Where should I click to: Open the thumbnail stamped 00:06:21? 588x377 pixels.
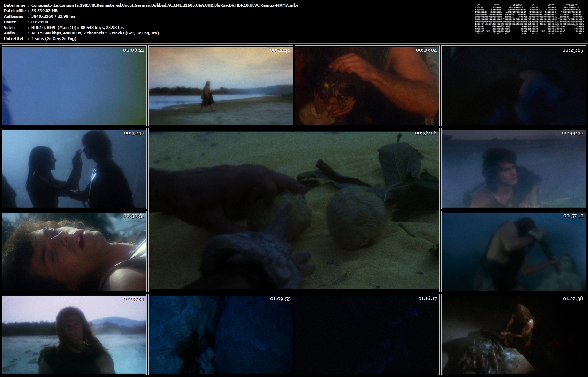74,86
